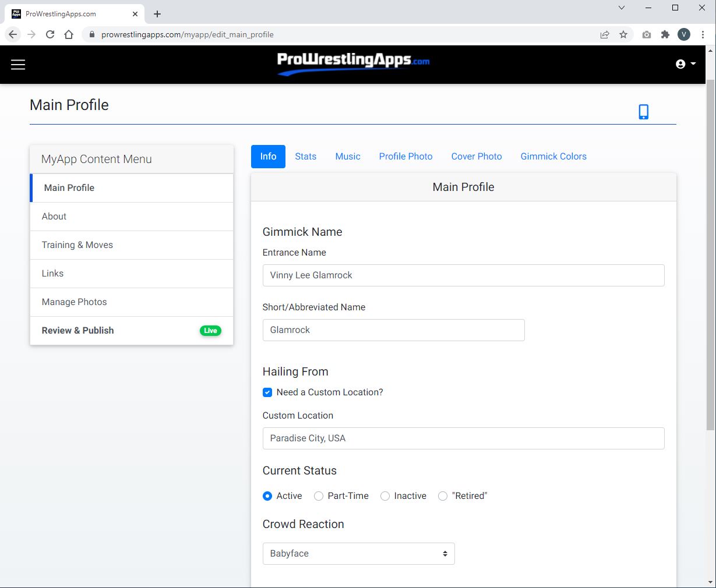Uncheck Need a Custom Location

(267, 392)
